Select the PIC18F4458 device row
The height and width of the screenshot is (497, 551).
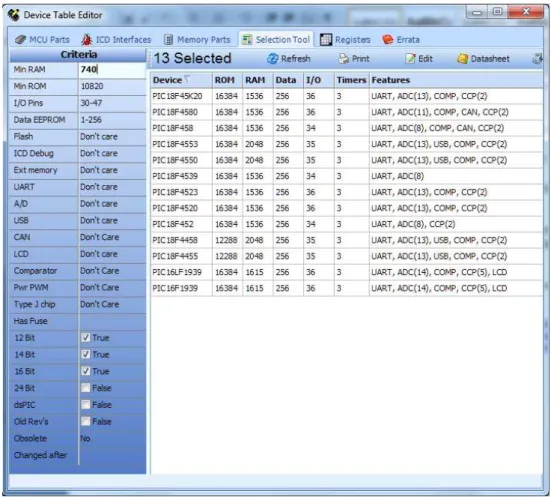click(346, 240)
